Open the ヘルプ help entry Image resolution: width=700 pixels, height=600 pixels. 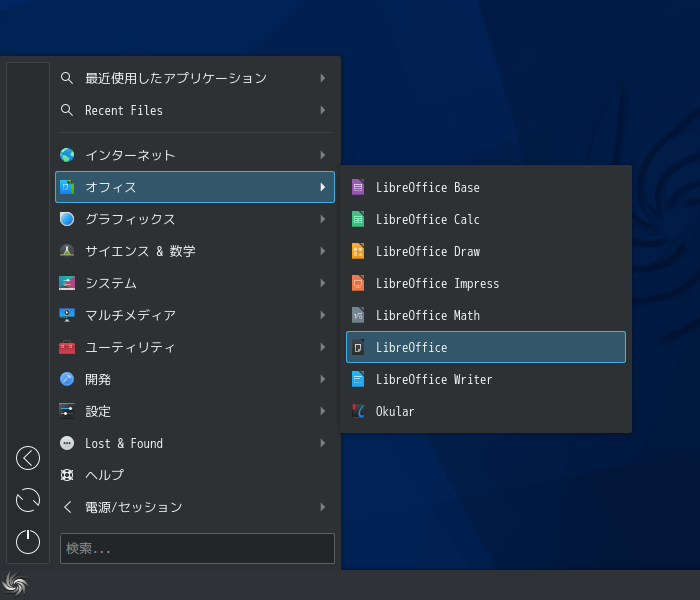195,475
